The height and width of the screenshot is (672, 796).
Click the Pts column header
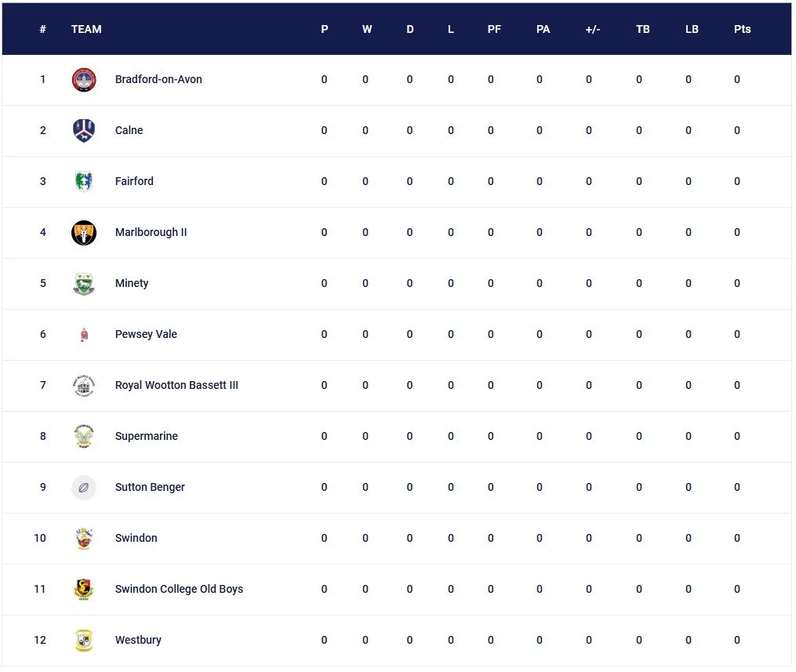742,29
